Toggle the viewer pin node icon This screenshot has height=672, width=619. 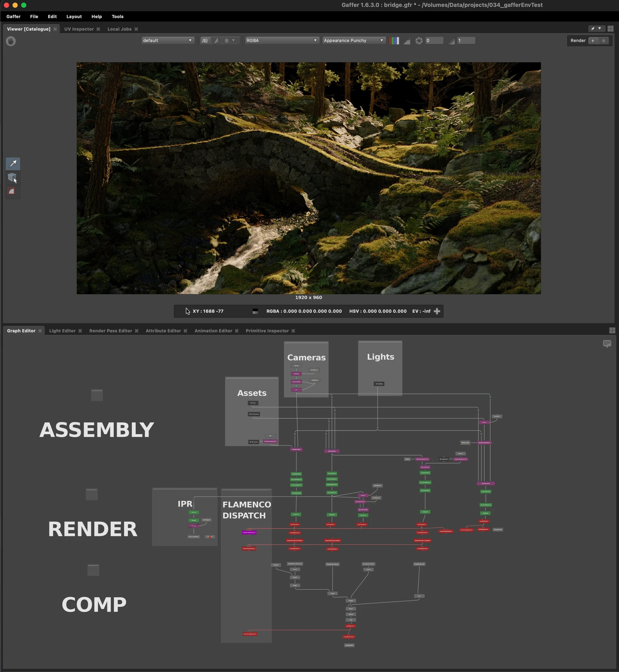[x=593, y=29]
